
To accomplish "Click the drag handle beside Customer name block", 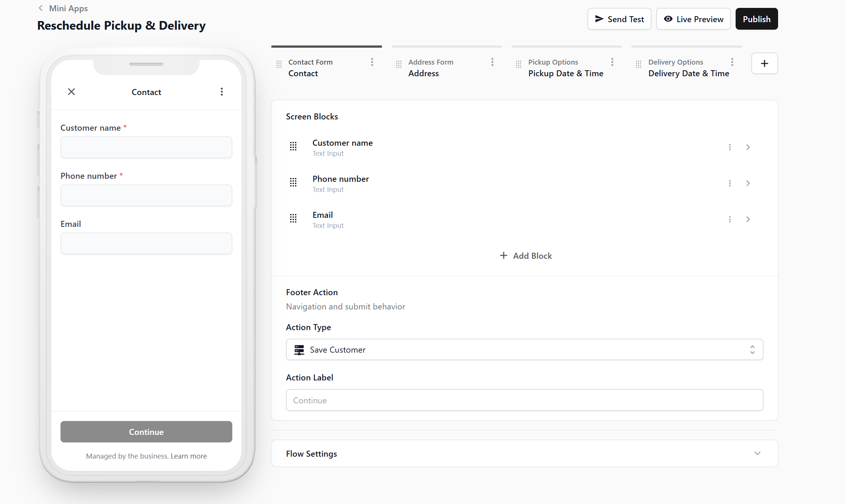I will pyautogui.click(x=293, y=146).
